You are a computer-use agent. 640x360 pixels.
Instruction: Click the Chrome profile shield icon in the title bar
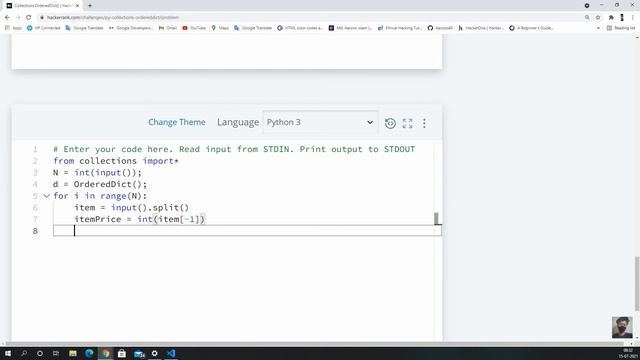click(587, 6)
